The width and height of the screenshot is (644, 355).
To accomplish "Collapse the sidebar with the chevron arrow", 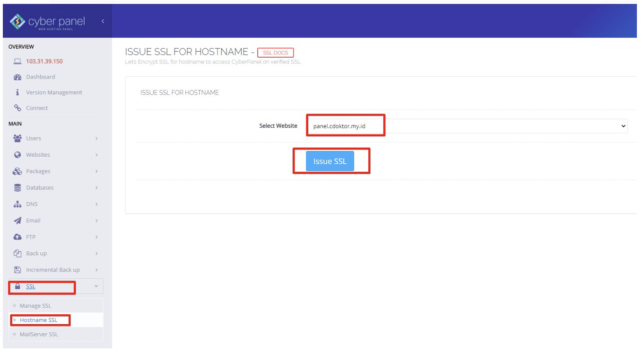I will point(103,21).
